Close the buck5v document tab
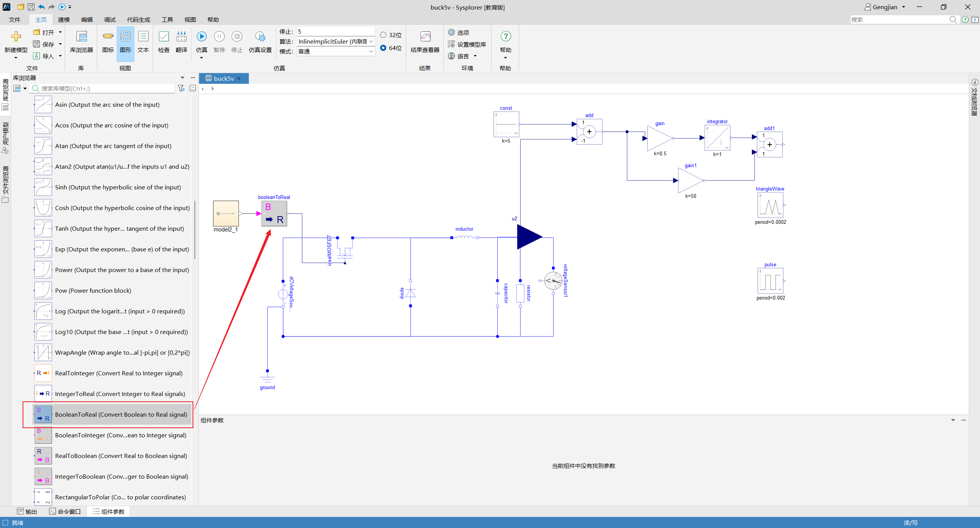The width and height of the screenshot is (980, 528). pyautogui.click(x=239, y=78)
